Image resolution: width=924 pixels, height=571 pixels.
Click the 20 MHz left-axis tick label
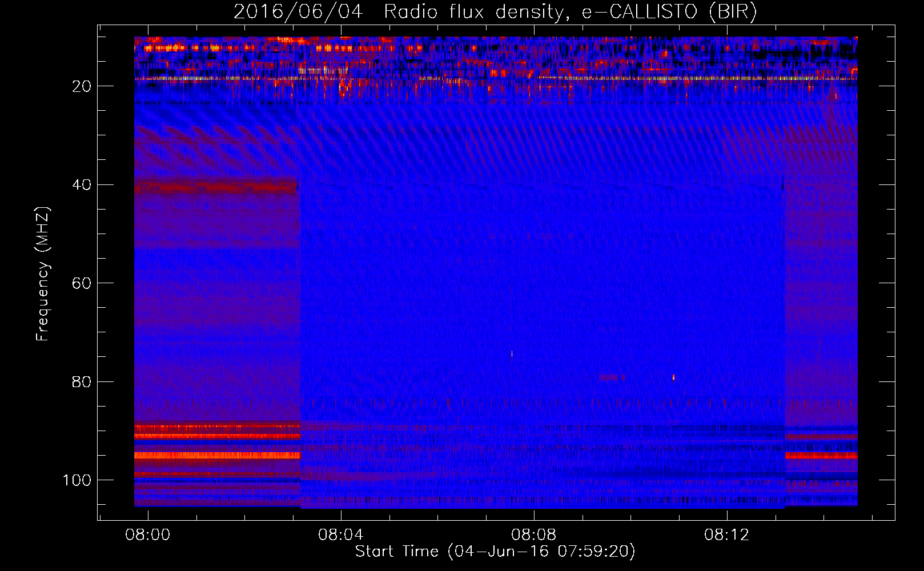82,86
